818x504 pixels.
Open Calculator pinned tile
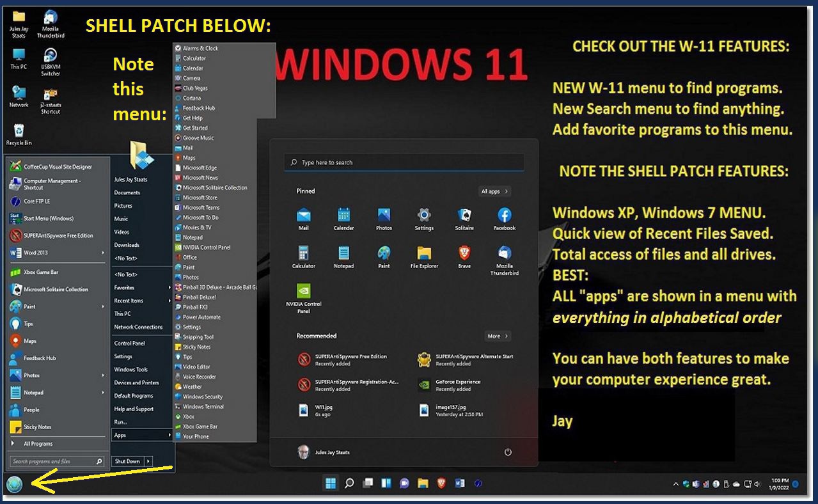[303, 256]
